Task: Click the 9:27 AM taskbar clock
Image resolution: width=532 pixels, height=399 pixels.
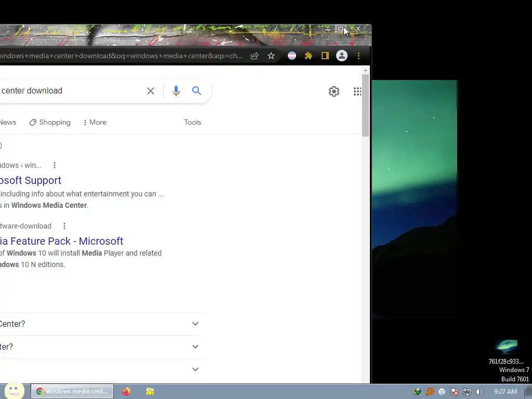Action: pyautogui.click(x=506, y=392)
